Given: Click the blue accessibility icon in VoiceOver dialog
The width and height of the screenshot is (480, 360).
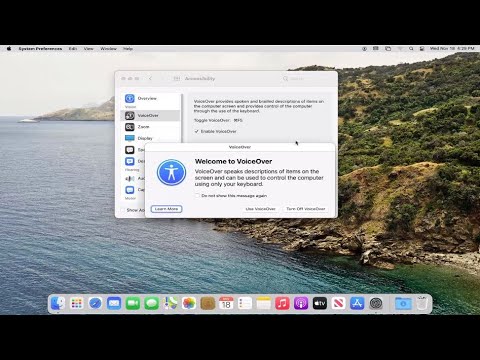Looking at the screenshot, I should (x=171, y=172).
